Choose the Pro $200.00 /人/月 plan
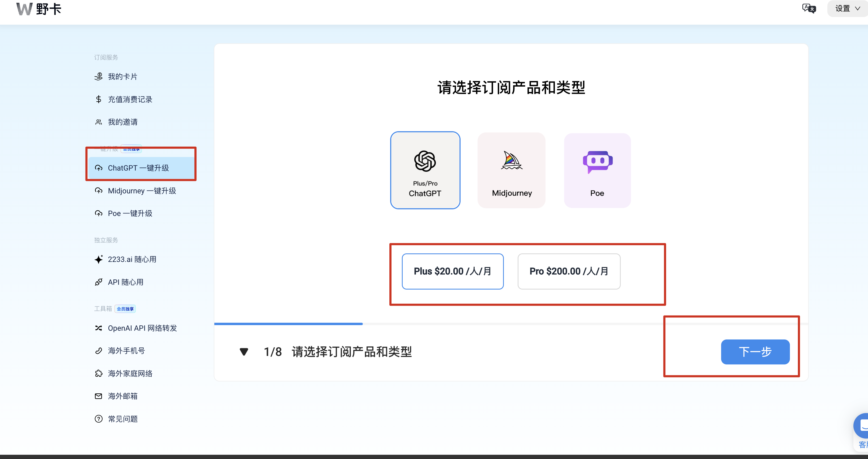 569,271
